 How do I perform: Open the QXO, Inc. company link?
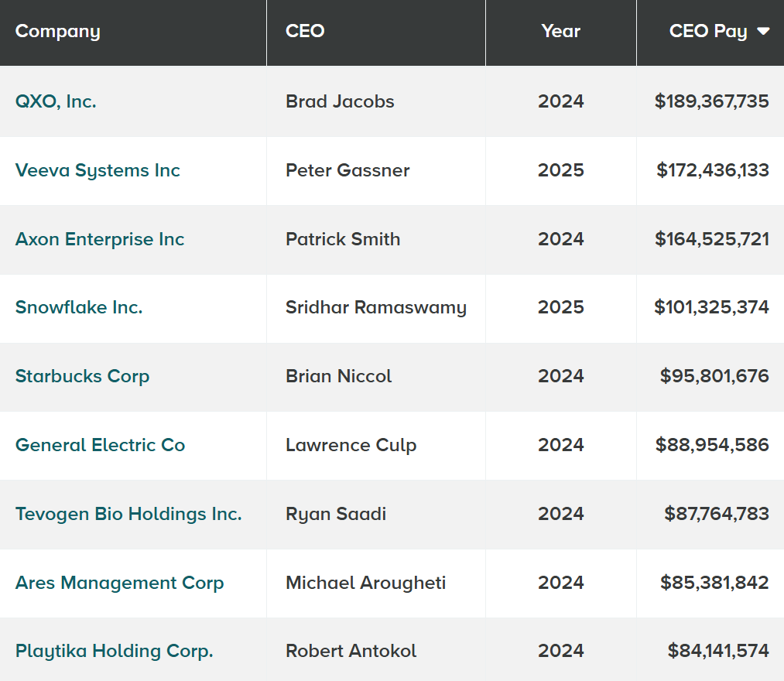[56, 101]
